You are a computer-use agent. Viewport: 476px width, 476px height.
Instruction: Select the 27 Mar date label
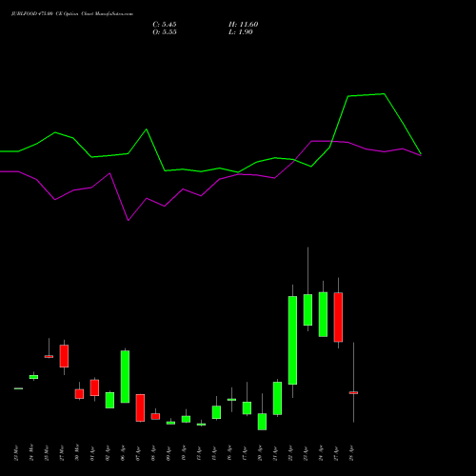tap(62, 453)
